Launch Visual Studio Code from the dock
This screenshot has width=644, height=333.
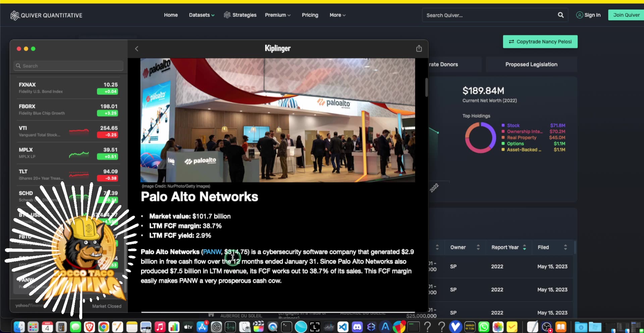point(343,326)
